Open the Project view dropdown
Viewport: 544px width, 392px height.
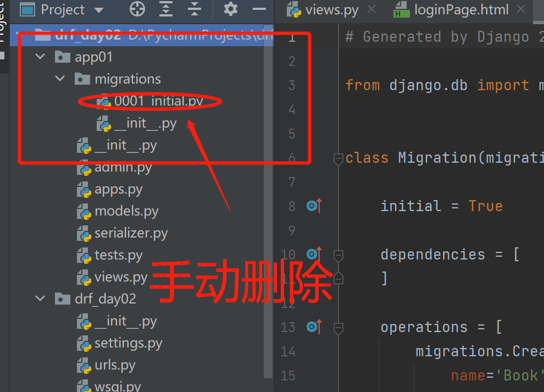coord(99,10)
